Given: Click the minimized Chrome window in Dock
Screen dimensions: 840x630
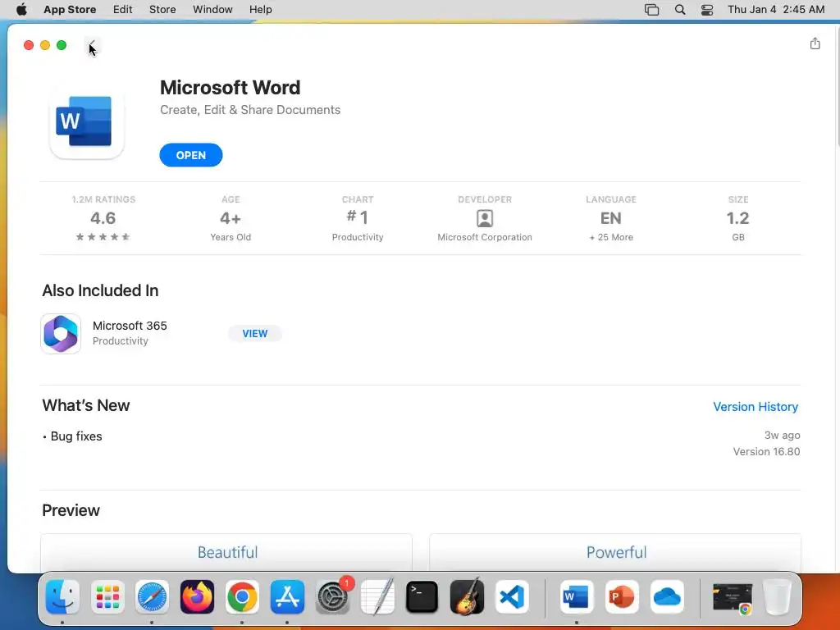Looking at the screenshot, I should click(733, 598).
